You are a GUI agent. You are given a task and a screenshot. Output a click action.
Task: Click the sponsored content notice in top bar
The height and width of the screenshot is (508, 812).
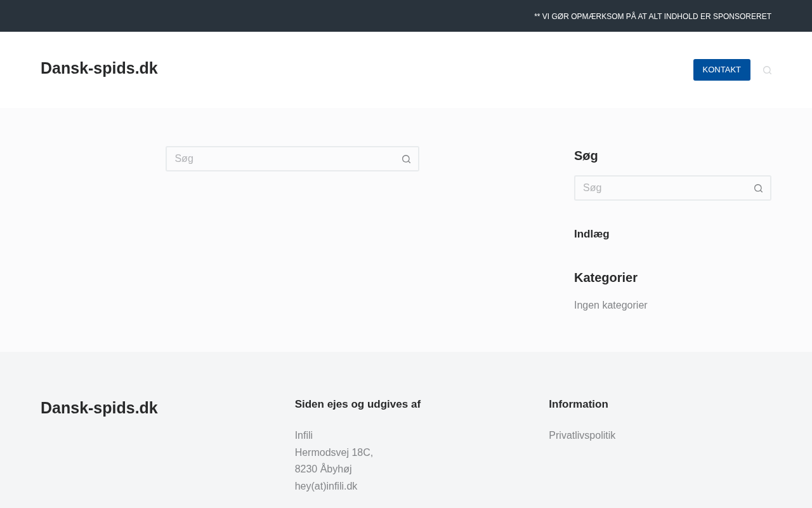[x=652, y=17]
